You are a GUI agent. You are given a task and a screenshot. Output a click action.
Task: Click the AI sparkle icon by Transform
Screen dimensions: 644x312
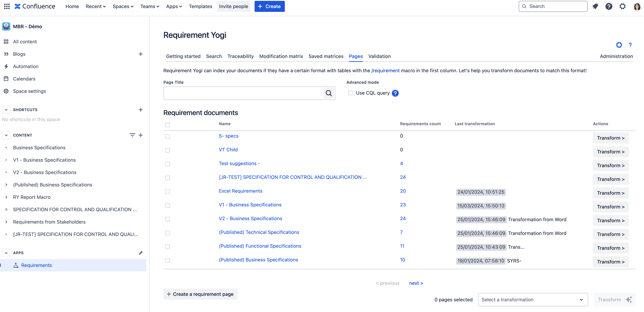pyautogui.click(x=629, y=299)
